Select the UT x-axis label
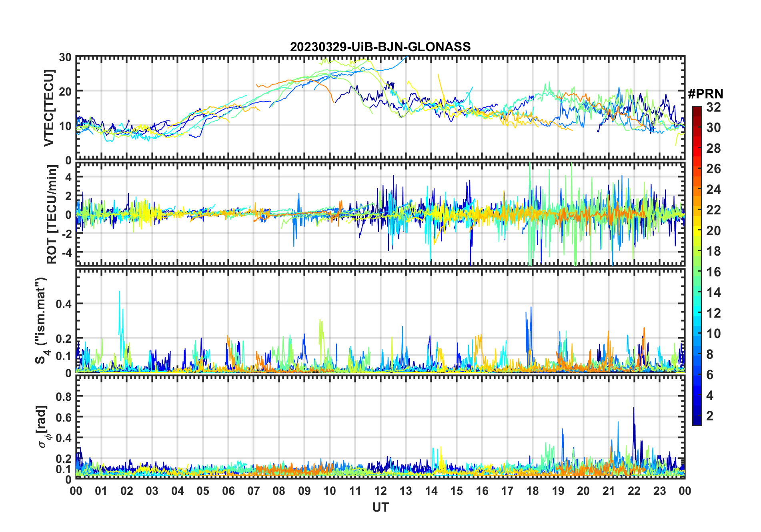The image size is (761, 532). (380, 507)
